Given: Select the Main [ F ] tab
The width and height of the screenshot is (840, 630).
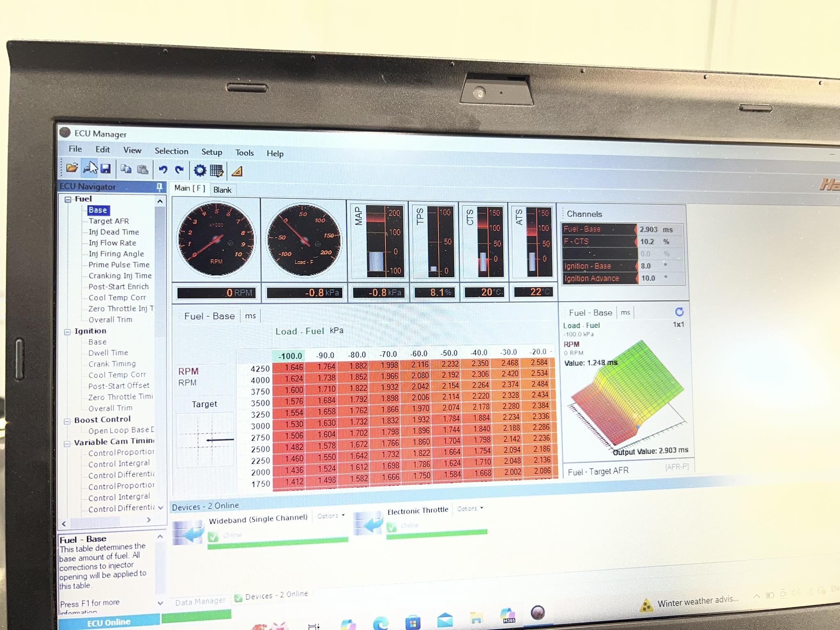Looking at the screenshot, I should pyautogui.click(x=189, y=188).
